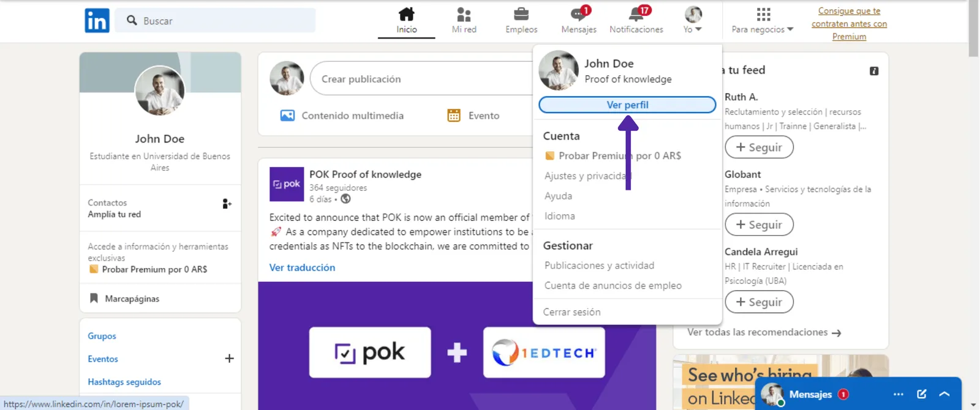
Task: Open the Premium hiring promo link
Action: (849, 23)
